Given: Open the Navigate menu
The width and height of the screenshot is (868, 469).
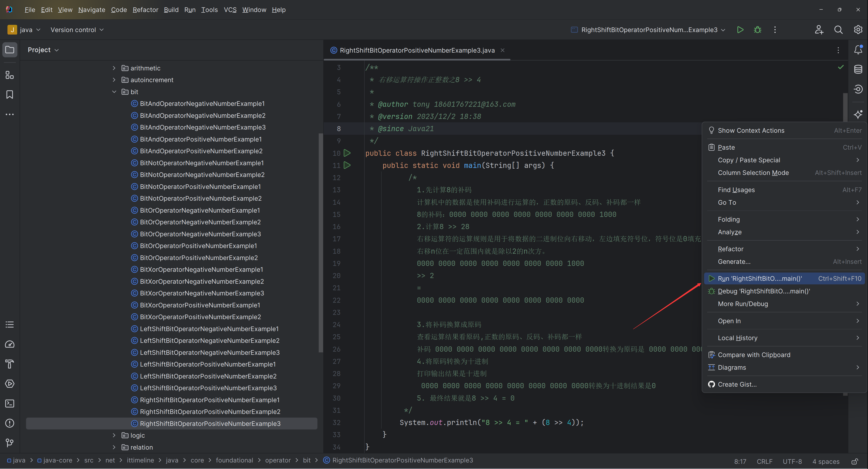Looking at the screenshot, I should (92, 10).
